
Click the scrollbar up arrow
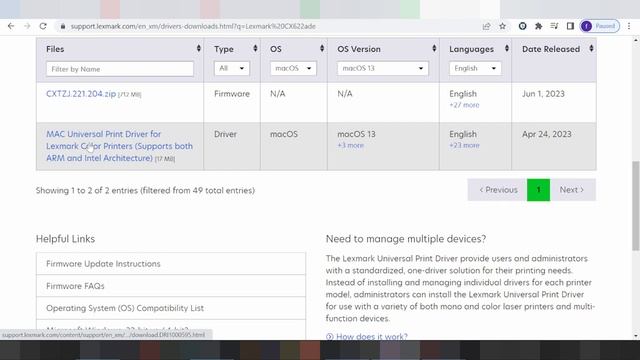636,40
